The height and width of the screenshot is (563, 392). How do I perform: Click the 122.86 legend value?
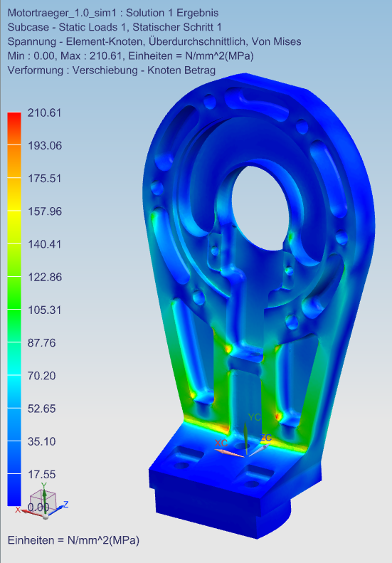45,277
